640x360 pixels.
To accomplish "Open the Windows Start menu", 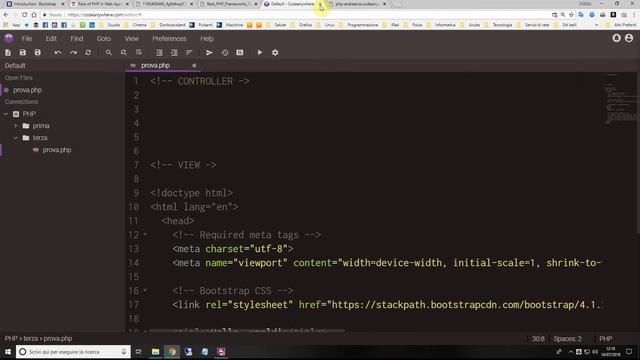I will click(x=7, y=352).
